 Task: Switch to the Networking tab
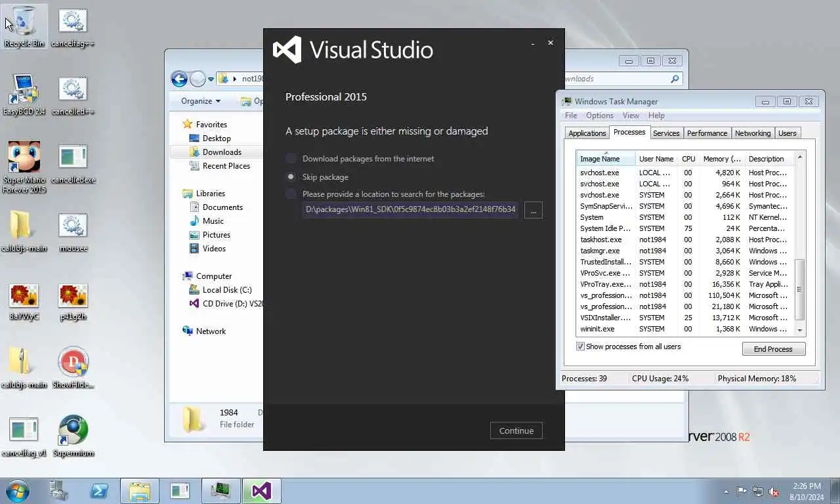(x=753, y=133)
